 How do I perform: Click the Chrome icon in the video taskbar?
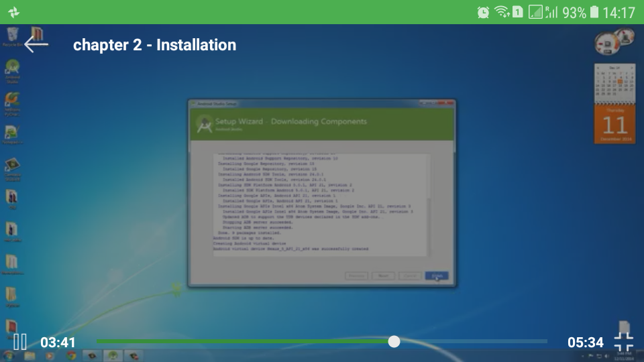pyautogui.click(x=72, y=355)
